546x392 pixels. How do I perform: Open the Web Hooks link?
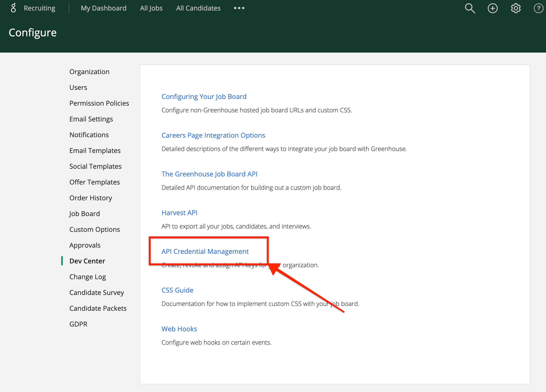pyautogui.click(x=179, y=329)
